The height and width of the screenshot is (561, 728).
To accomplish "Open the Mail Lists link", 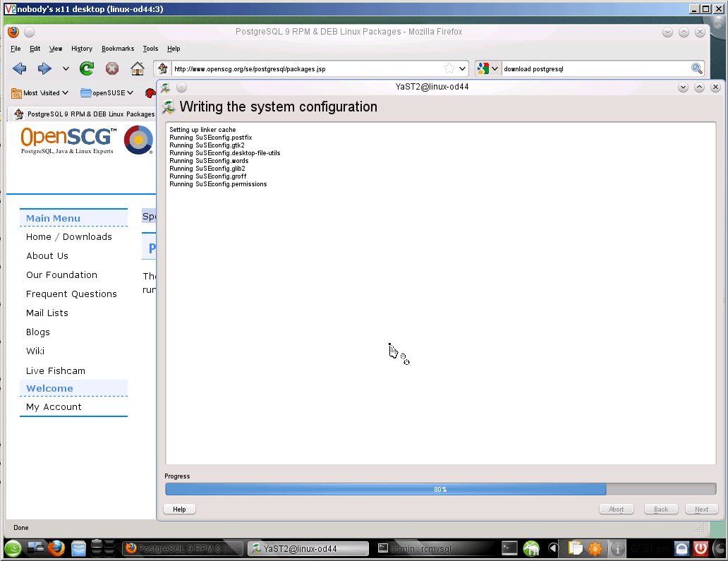I will 47,313.
